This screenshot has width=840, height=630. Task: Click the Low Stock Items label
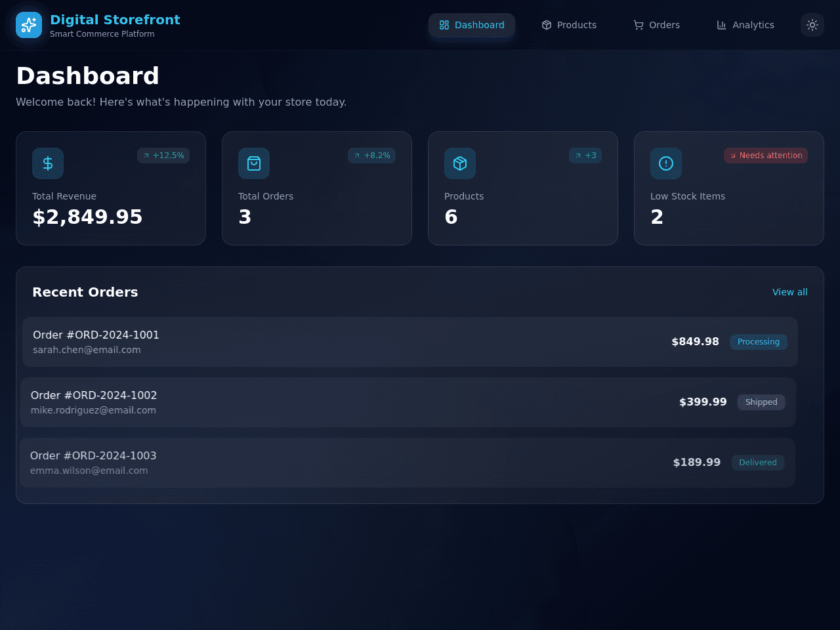pos(688,196)
